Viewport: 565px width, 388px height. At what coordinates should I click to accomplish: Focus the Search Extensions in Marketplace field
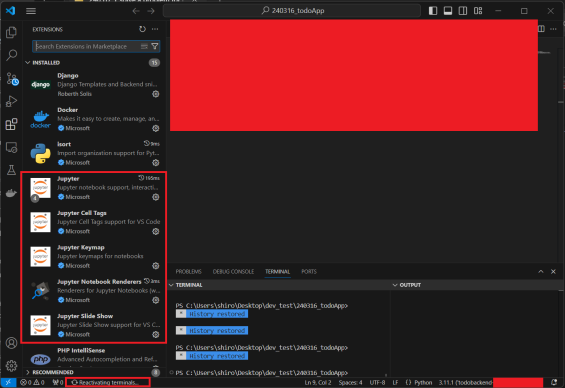(86, 46)
